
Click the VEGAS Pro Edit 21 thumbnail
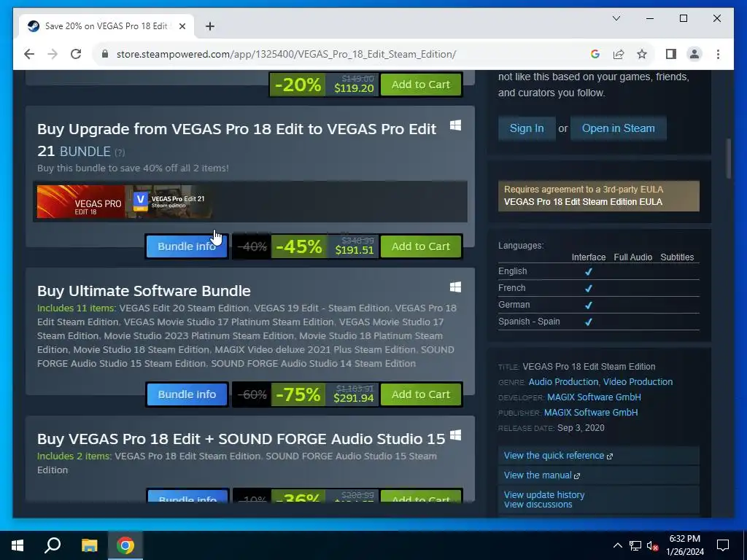[x=169, y=202]
